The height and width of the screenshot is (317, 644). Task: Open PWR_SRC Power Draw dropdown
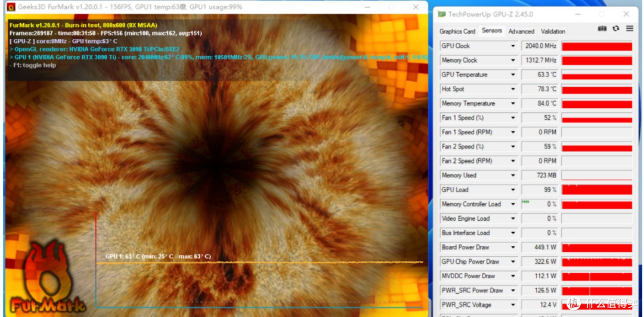click(513, 291)
